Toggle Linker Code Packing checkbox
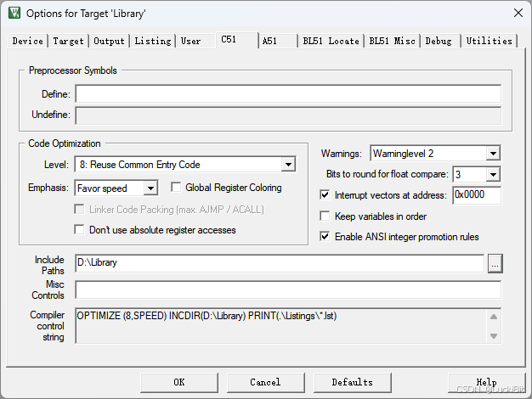 [x=79, y=209]
